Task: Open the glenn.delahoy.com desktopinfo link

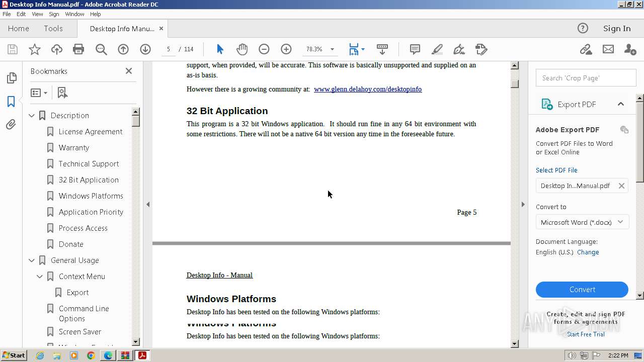Action: [368, 89]
